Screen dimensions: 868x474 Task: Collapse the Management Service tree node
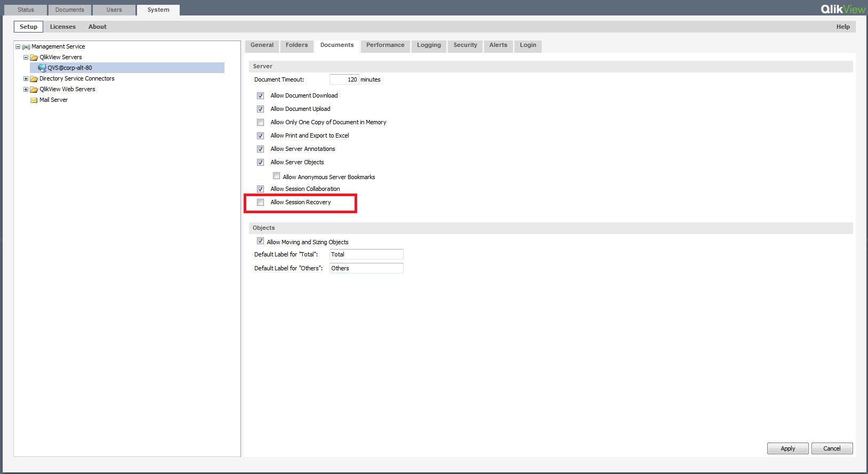coord(18,47)
